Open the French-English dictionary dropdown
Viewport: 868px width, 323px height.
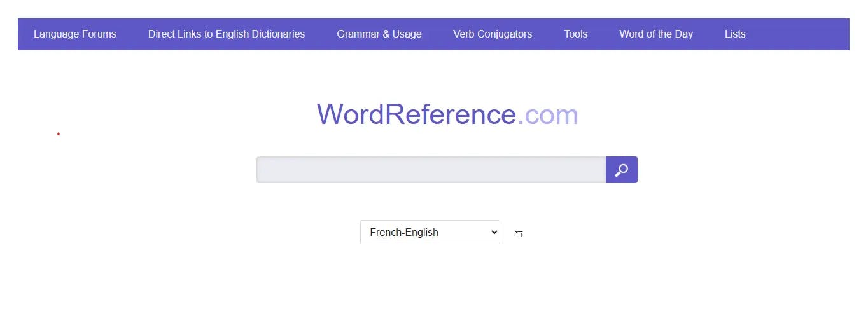430,232
